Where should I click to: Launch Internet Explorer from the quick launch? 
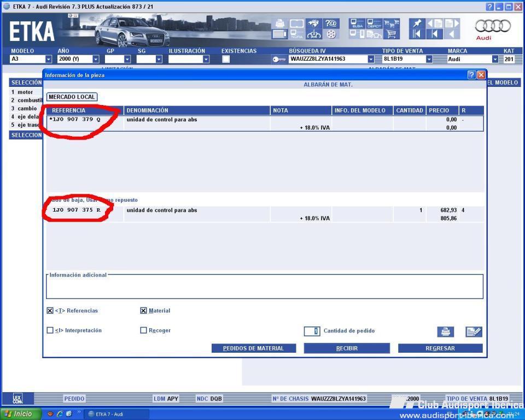[x=60, y=414]
